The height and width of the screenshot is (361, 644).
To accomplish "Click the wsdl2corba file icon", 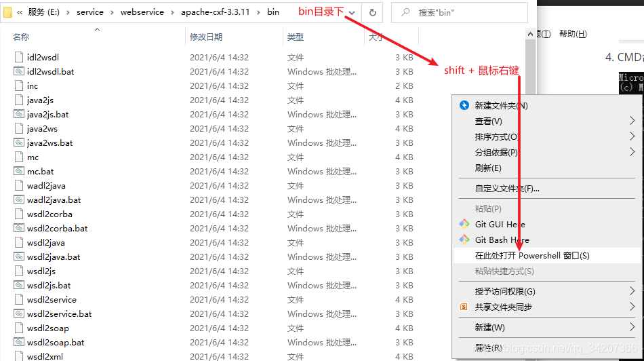I will click(x=18, y=214).
